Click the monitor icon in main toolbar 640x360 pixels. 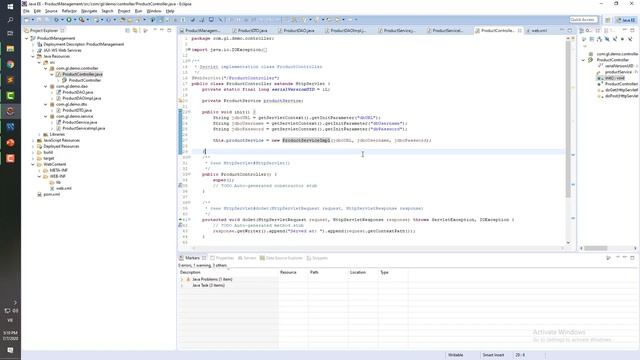(x=211, y=20)
